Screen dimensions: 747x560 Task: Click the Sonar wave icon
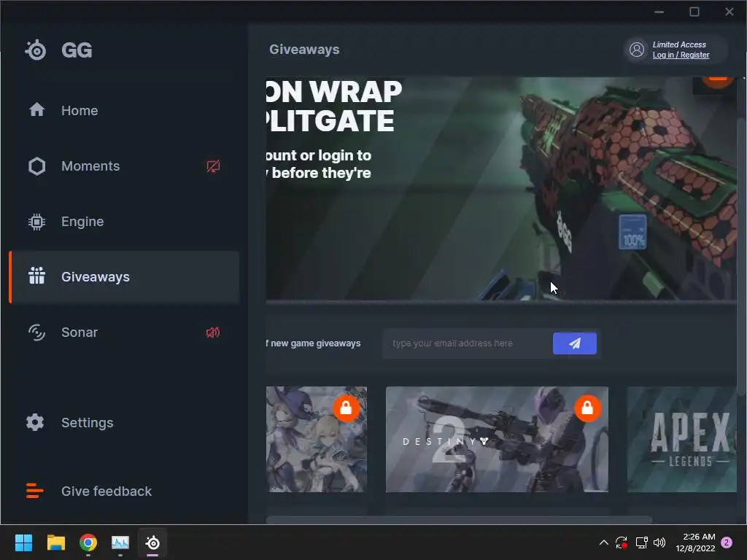pyautogui.click(x=36, y=332)
